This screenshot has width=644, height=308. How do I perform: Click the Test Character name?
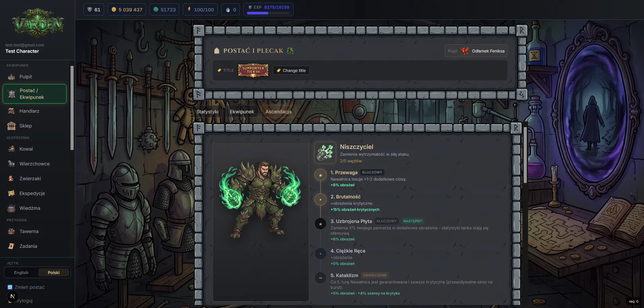(22, 51)
